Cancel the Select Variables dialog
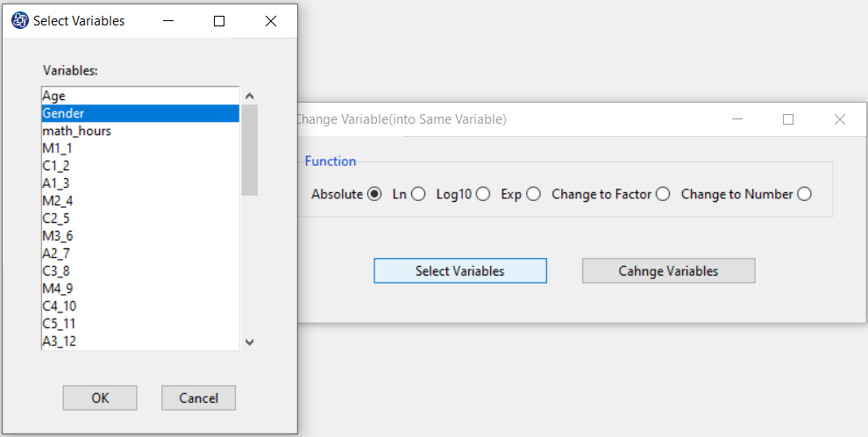 [199, 398]
